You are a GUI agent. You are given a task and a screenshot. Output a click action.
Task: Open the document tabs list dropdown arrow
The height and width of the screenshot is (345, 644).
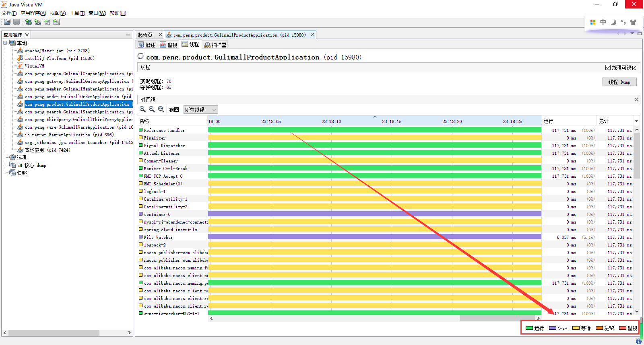point(632,33)
